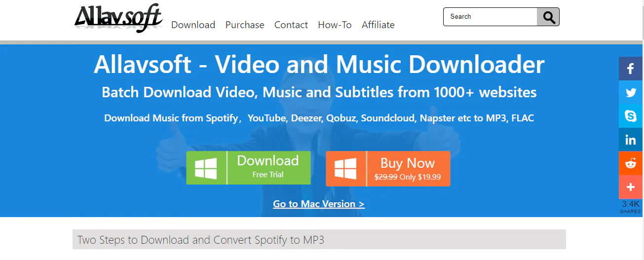Image resolution: width=644 pixels, height=260 pixels.
Task: Click Buy Now Only $19.99 button
Action: click(388, 169)
